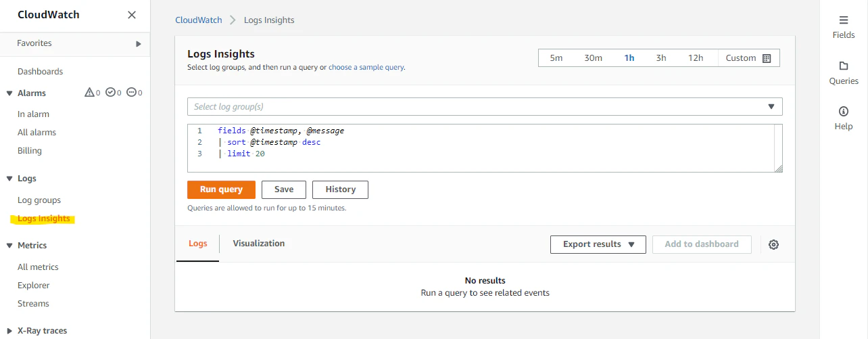Open the Help info icon
The height and width of the screenshot is (339, 868).
[x=844, y=111]
